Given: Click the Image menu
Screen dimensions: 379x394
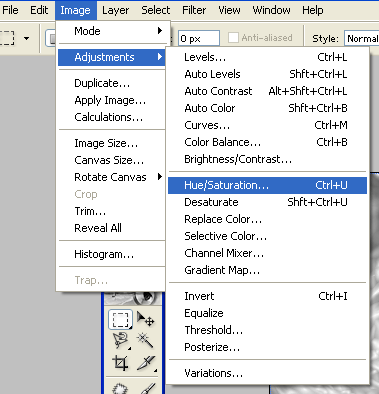Looking at the screenshot, I should click(75, 10).
